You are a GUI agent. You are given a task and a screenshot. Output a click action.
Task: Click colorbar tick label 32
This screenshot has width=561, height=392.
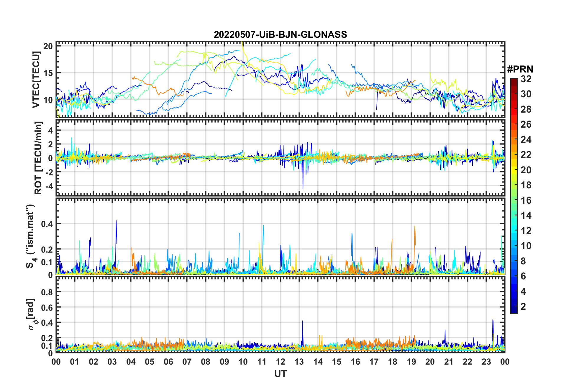pyautogui.click(x=526, y=79)
